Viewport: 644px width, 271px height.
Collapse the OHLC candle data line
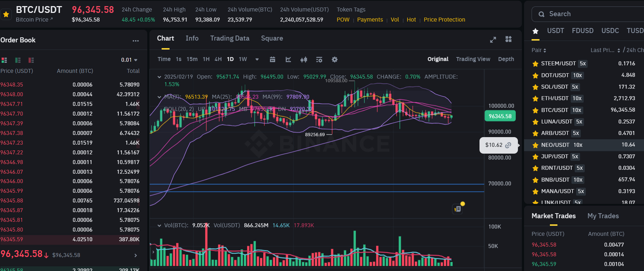click(x=159, y=77)
